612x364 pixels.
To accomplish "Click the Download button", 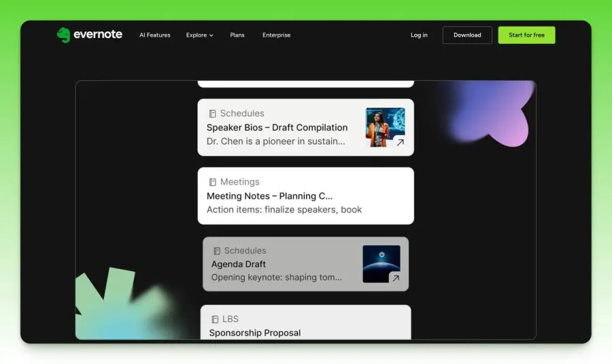I will [467, 35].
